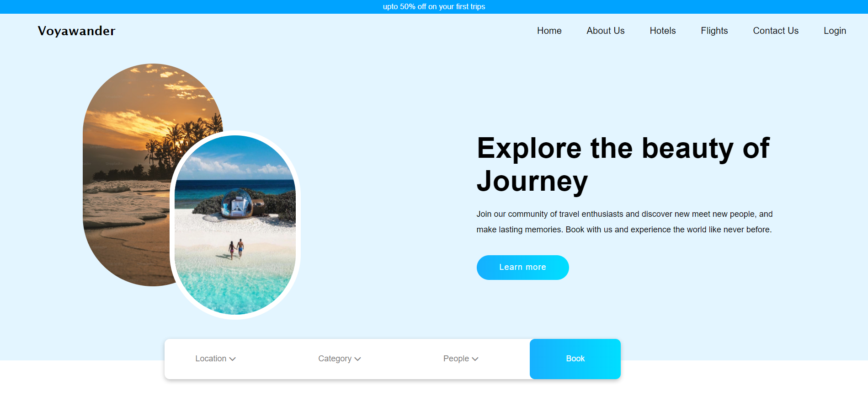Go to the About Us page
This screenshot has height=397, width=868.
[605, 31]
